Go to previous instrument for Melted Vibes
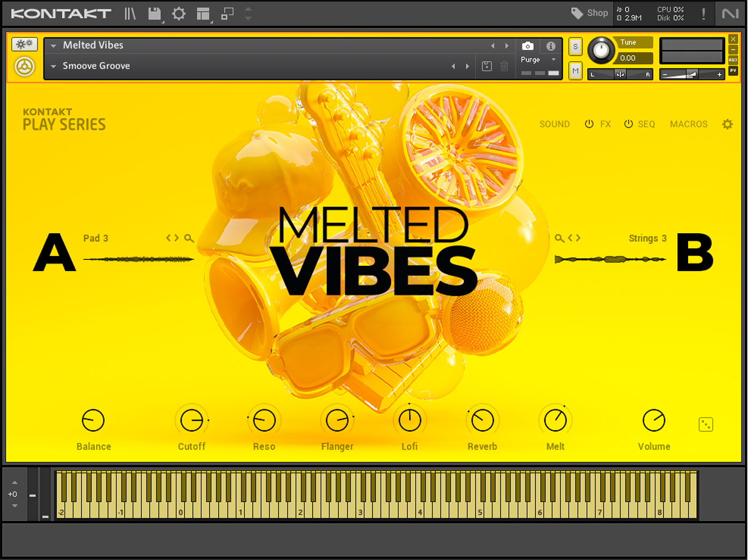Image resolution: width=748 pixels, height=560 pixels. point(493,46)
